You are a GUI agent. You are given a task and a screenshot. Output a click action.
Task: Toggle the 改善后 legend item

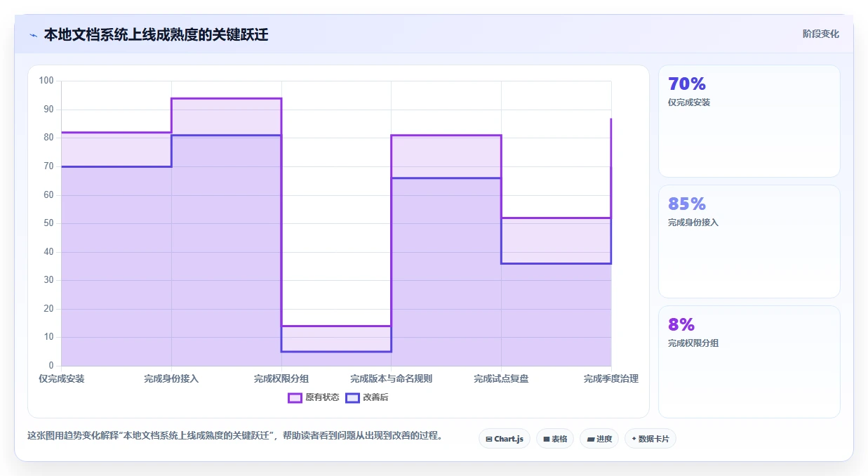367,397
